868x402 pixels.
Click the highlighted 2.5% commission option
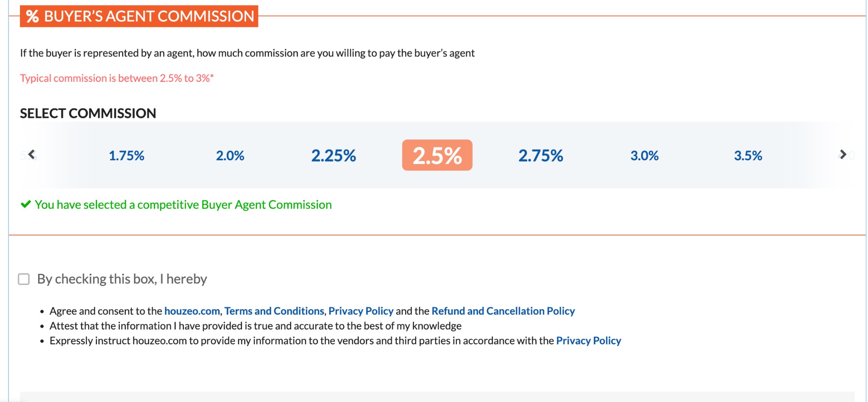coord(437,156)
